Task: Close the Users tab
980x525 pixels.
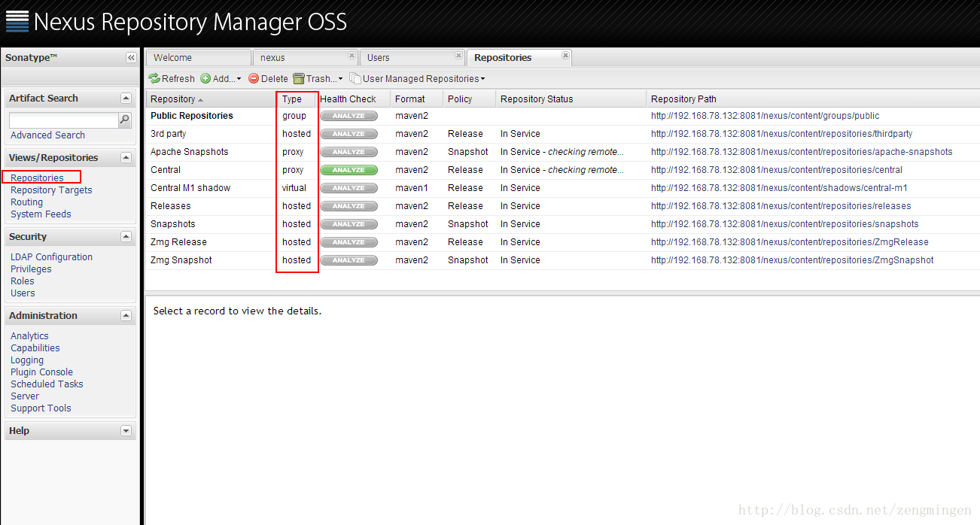Action: 459,56
